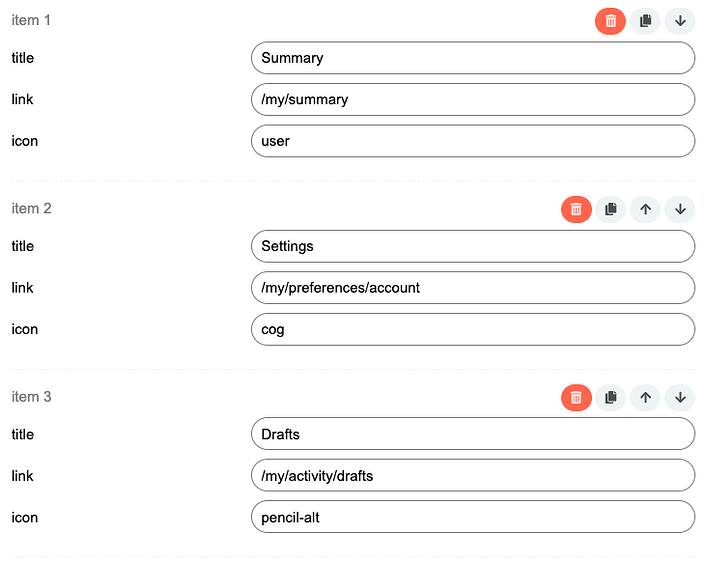The height and width of the screenshot is (561, 706).
Task: Select the Settings title input field
Action: tap(472, 246)
